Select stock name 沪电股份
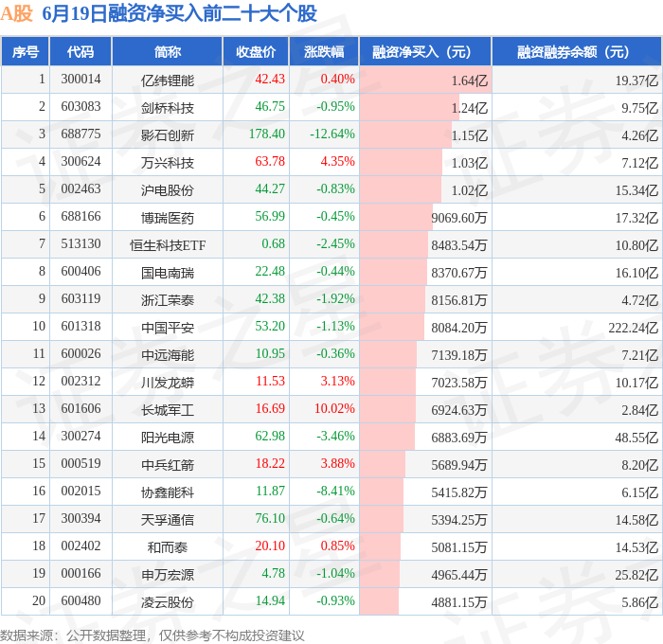This screenshot has height=644, width=663. [168, 189]
